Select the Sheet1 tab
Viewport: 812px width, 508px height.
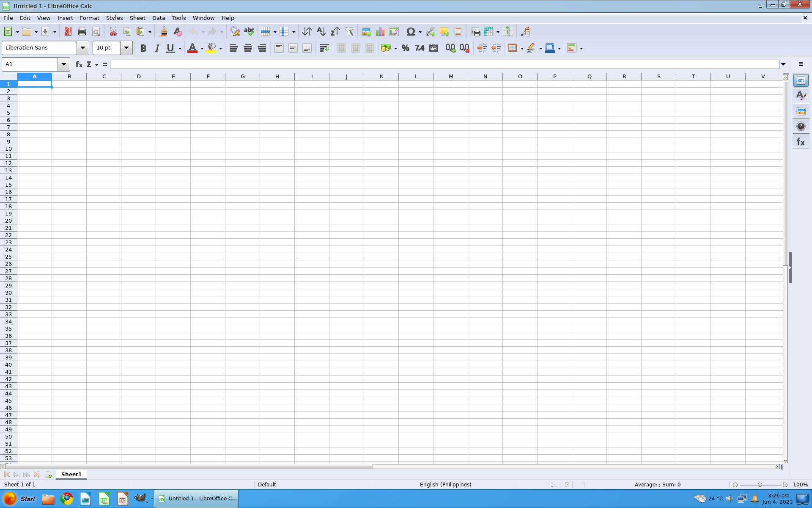coord(71,474)
